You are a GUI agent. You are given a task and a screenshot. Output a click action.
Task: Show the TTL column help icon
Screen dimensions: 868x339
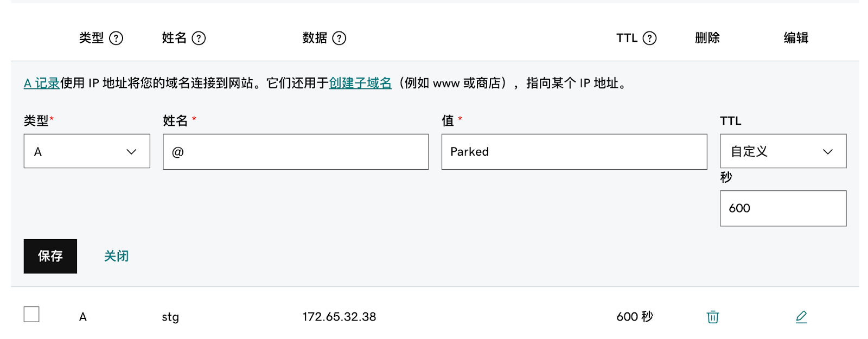649,38
